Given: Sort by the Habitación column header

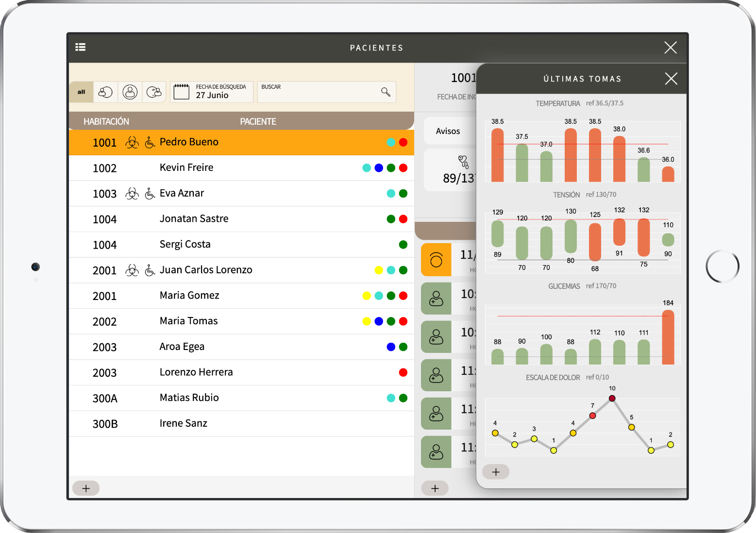Looking at the screenshot, I should 106,121.
